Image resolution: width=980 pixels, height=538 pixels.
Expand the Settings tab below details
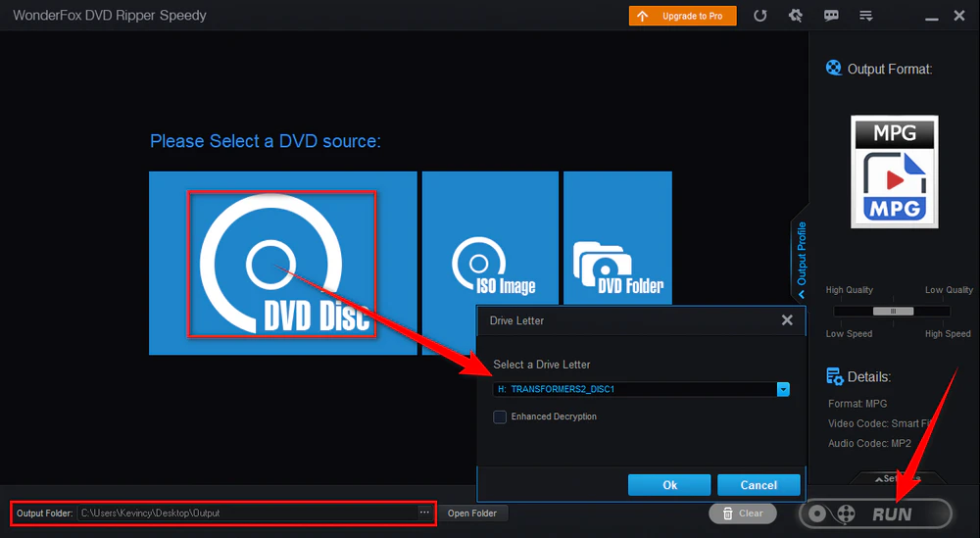pyautogui.click(x=897, y=478)
